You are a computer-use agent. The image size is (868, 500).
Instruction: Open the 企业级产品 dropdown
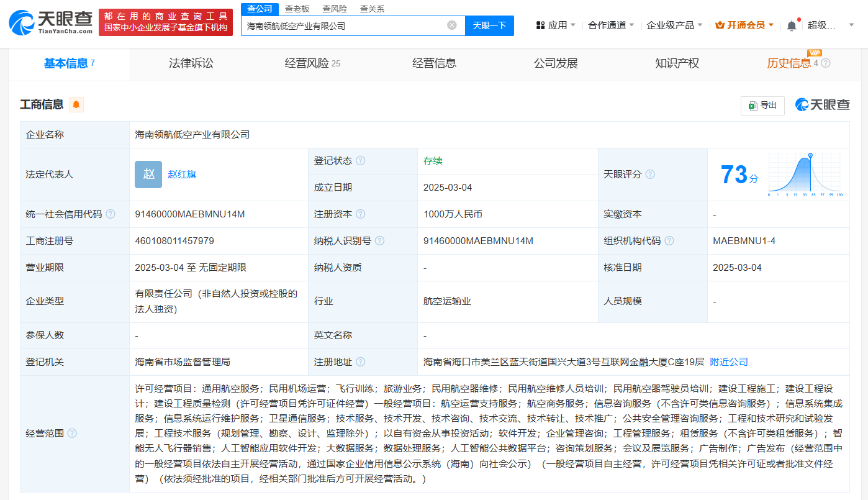click(674, 25)
